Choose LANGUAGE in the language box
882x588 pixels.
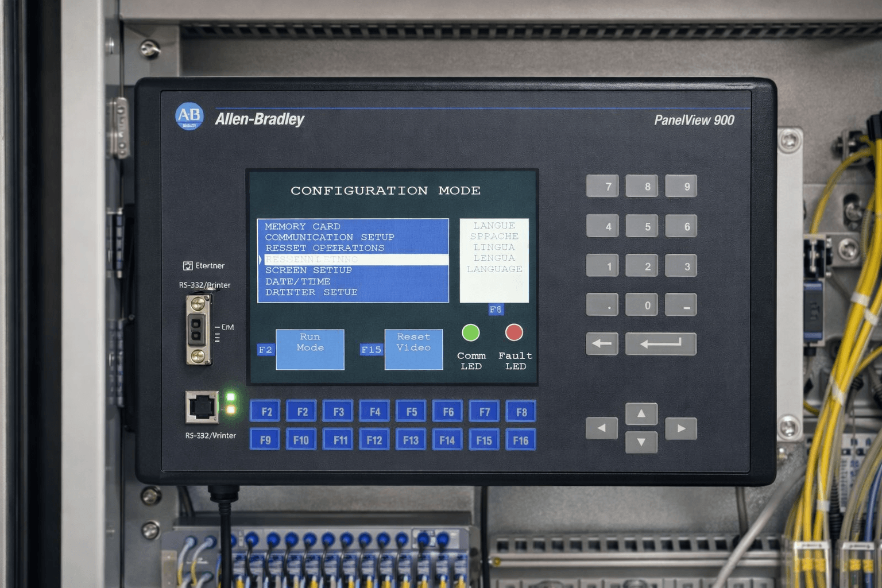point(494,269)
